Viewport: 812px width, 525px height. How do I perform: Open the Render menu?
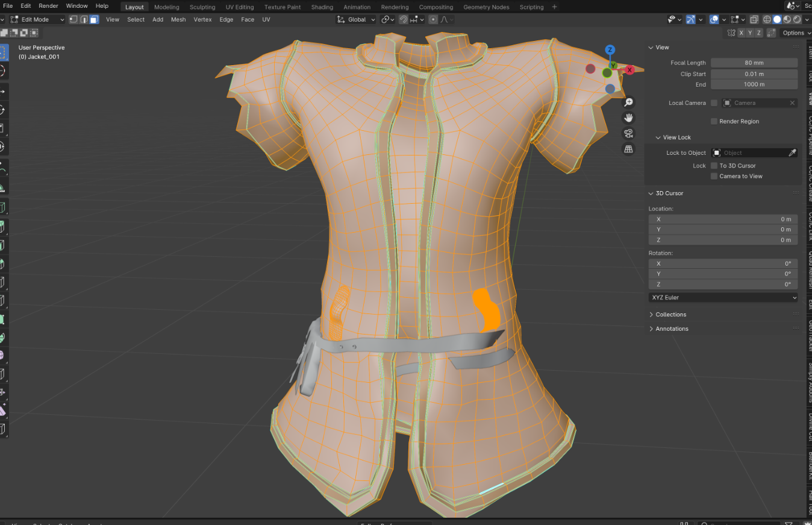pyautogui.click(x=48, y=5)
